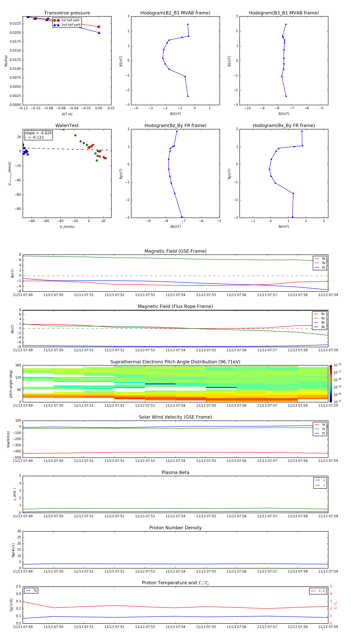Click βp legend entry in Plasma Beta panel
351x644 pixels.
[x=320, y=480]
